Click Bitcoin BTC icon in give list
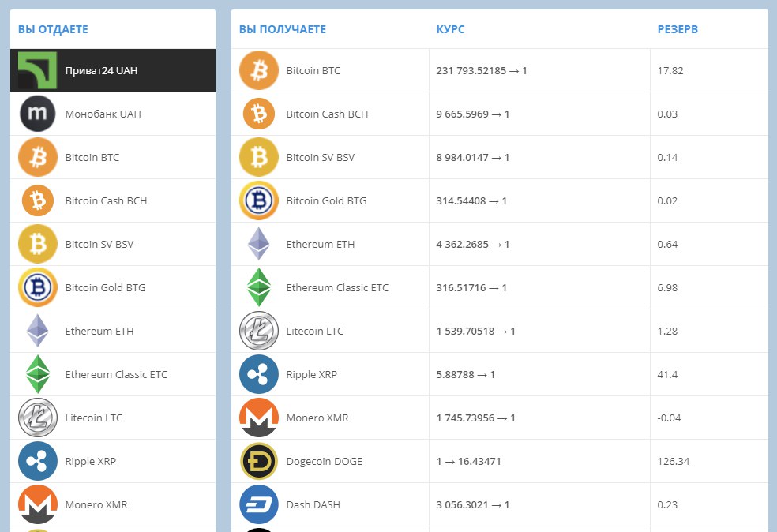The width and height of the screenshot is (777, 532). click(x=38, y=158)
